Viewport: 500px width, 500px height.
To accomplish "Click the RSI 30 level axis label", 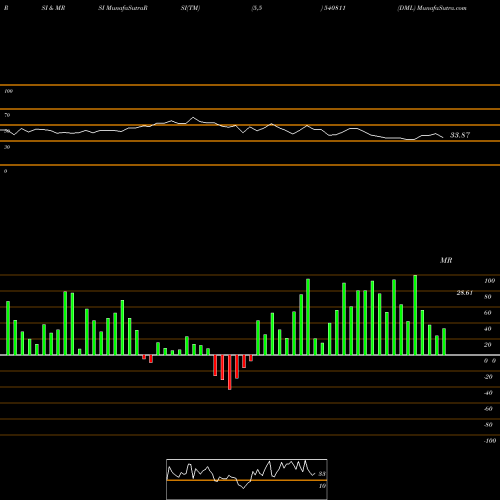I will tap(7, 147).
